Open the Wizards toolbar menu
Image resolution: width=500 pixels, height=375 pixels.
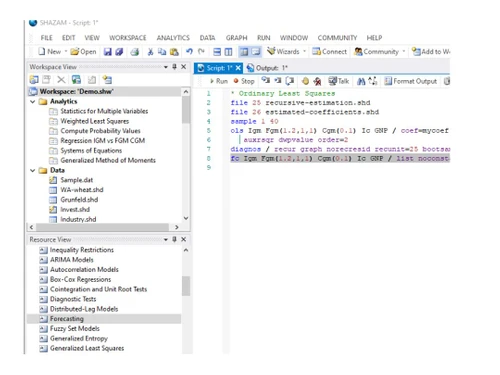click(x=283, y=51)
